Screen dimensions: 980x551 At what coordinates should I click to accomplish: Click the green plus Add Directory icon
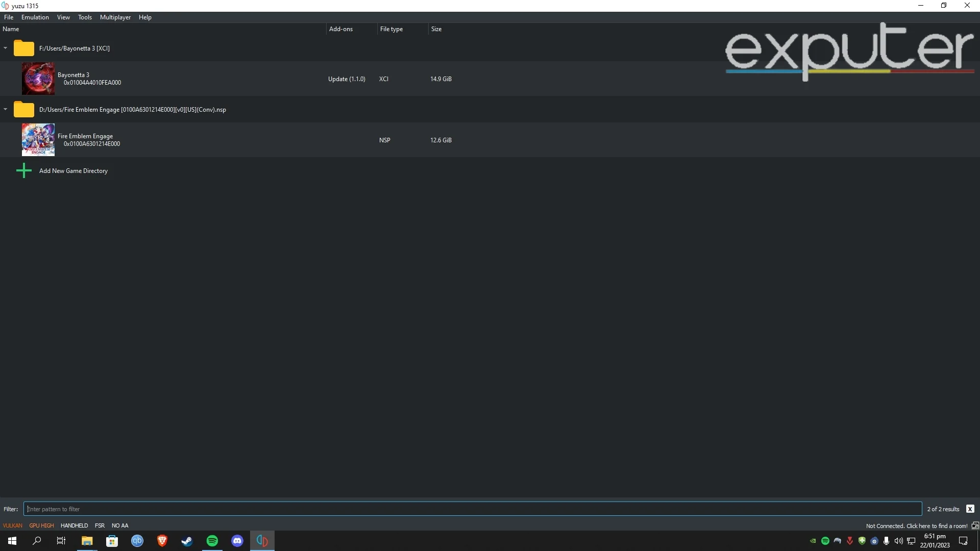(x=24, y=170)
